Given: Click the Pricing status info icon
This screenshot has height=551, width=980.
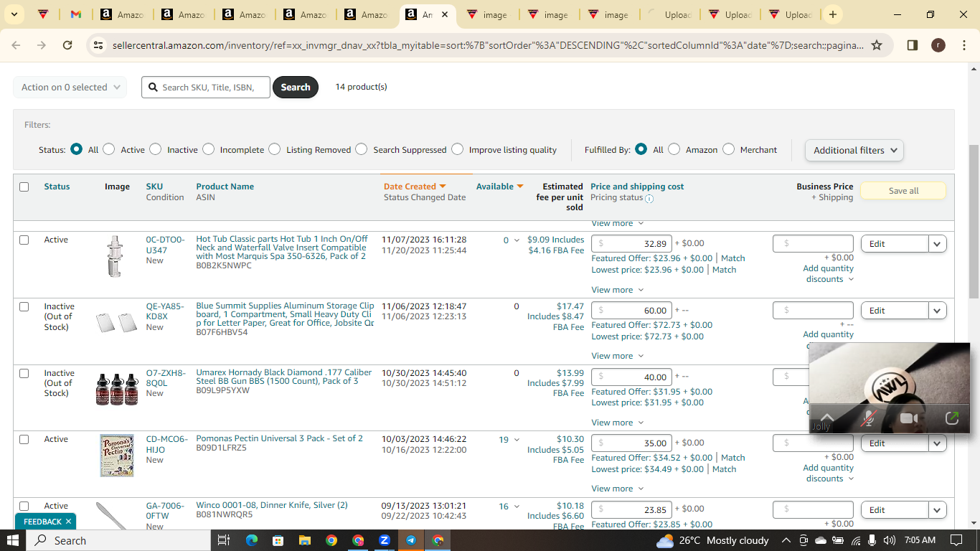Looking at the screenshot, I should (x=649, y=199).
